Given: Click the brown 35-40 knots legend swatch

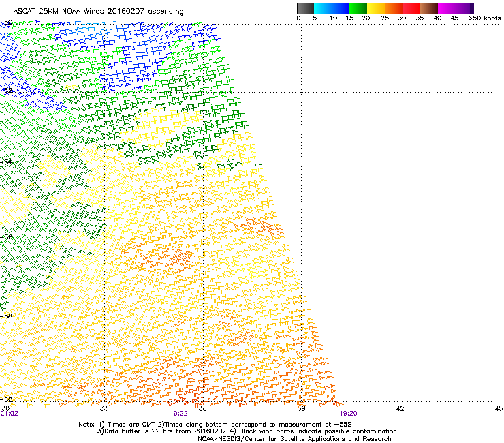Looking at the screenshot, I should (429, 8).
